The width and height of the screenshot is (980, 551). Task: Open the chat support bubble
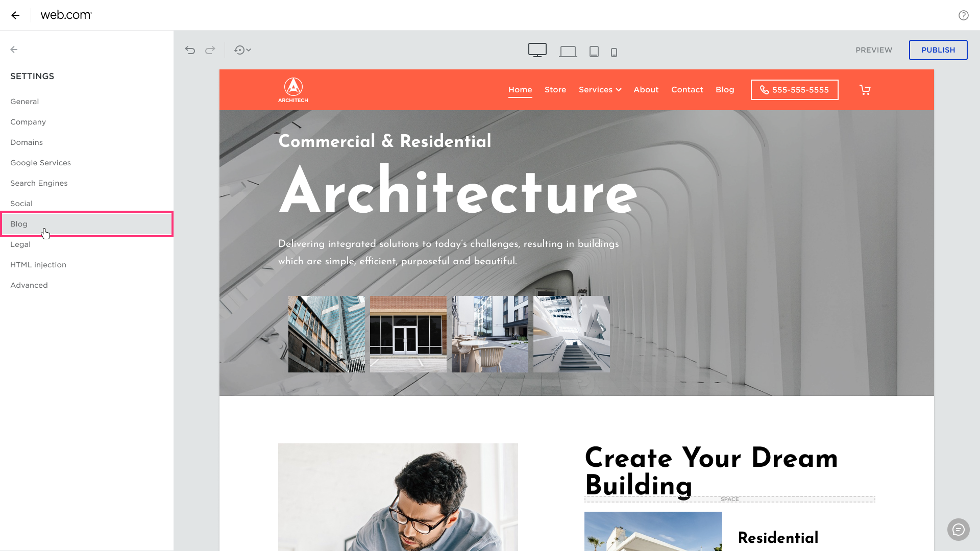point(958,530)
